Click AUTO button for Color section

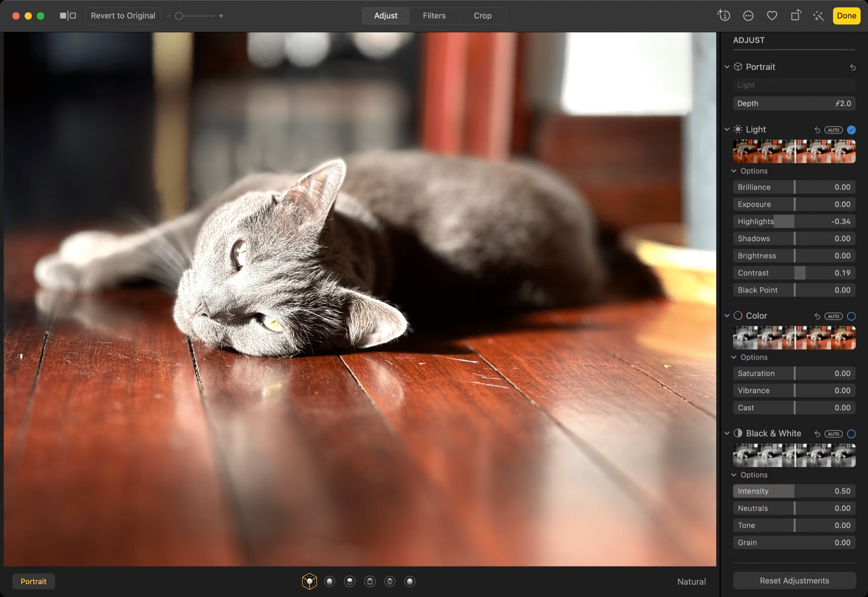point(833,316)
